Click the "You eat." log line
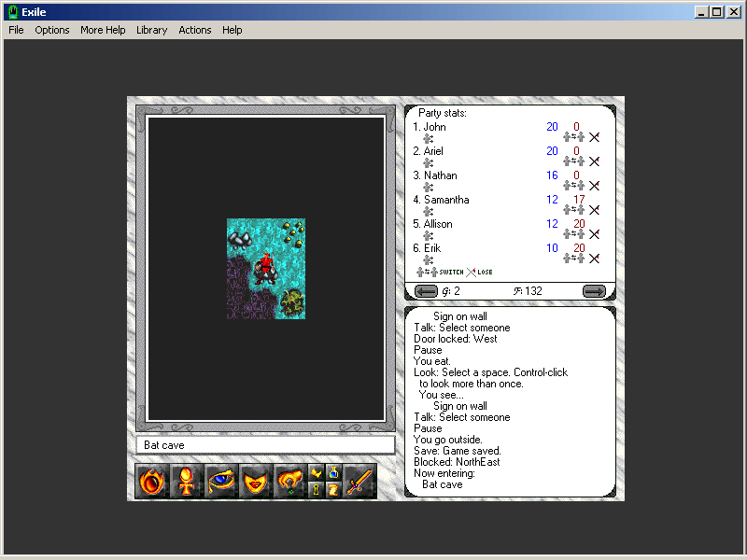 click(432, 361)
